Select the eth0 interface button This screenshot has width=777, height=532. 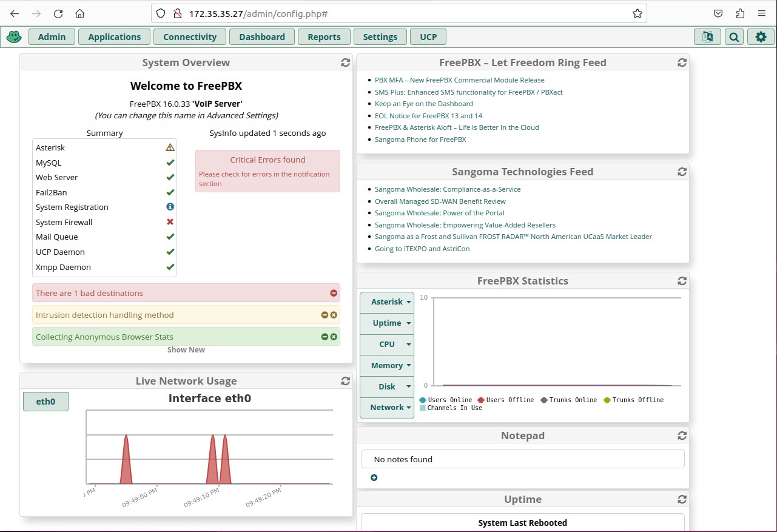coord(45,402)
